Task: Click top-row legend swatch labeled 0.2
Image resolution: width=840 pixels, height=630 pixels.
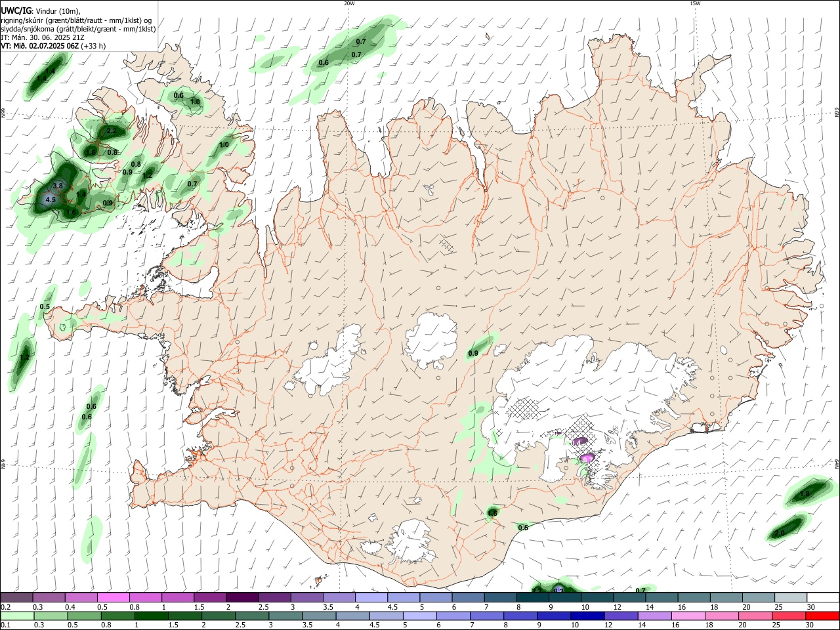Action: (x=16, y=597)
